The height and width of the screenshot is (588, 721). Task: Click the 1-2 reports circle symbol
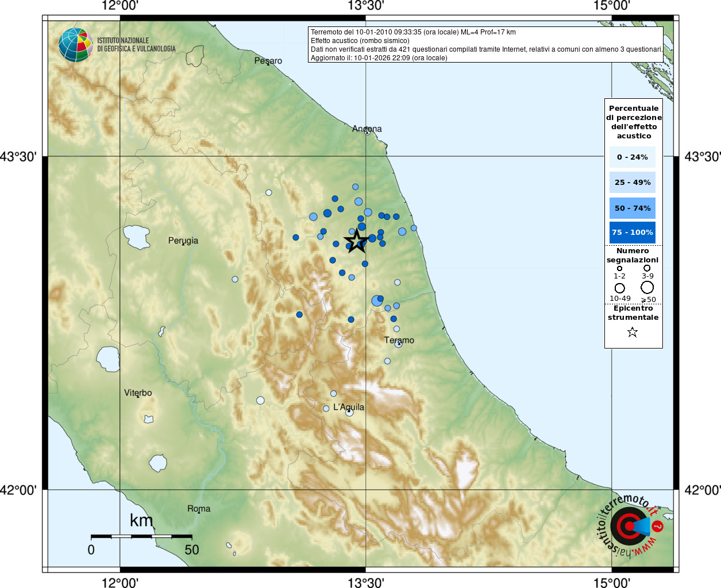click(619, 268)
